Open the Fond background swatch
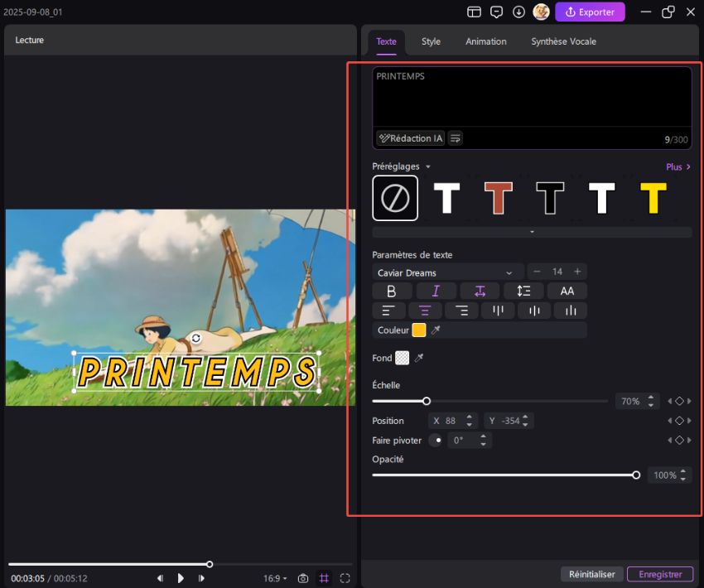Image resolution: width=704 pixels, height=588 pixels. (x=403, y=358)
